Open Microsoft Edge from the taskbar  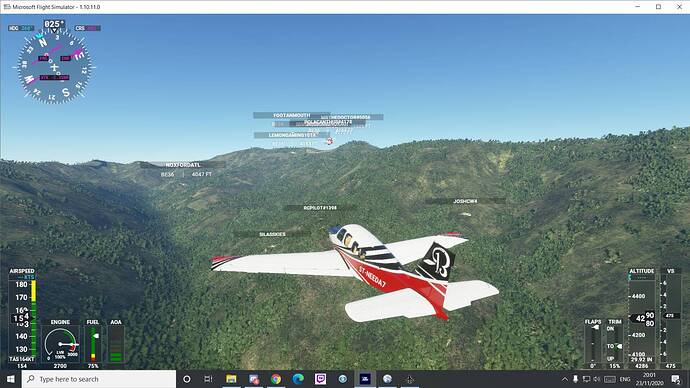point(298,379)
